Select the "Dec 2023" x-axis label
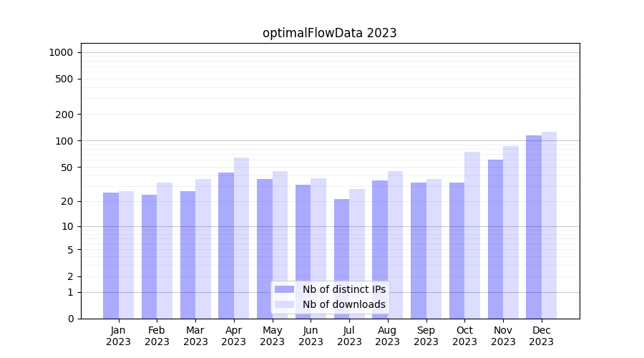This screenshot has height=358, width=644. [x=542, y=336]
